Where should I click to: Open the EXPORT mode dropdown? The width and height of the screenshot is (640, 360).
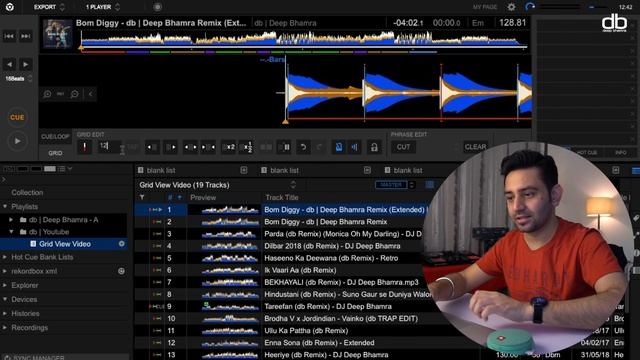(49, 7)
